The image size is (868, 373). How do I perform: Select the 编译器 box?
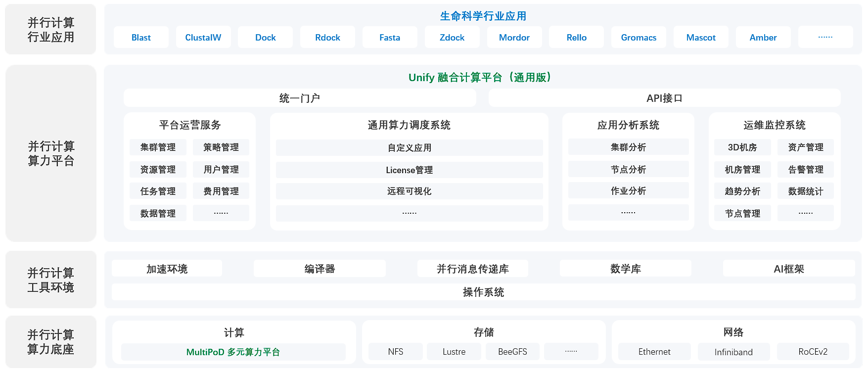click(x=320, y=269)
